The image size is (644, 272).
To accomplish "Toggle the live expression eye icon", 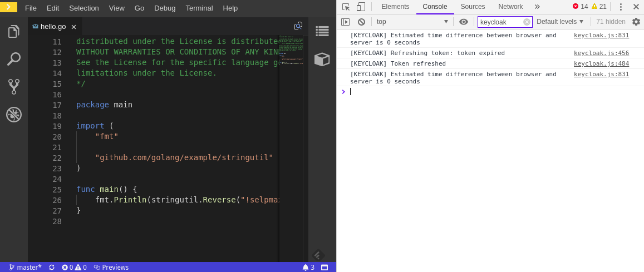I will (x=464, y=22).
